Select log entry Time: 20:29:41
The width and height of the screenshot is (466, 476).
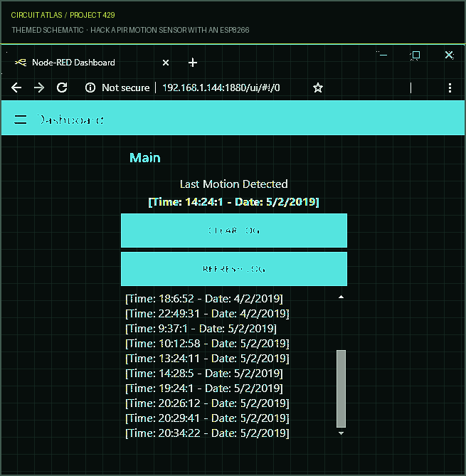(207, 418)
